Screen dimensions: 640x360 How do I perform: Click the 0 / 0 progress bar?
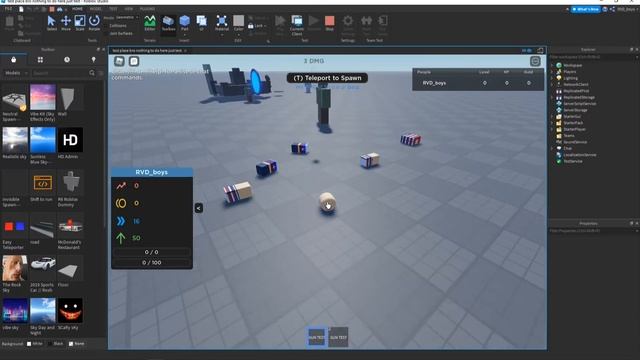pos(151,252)
